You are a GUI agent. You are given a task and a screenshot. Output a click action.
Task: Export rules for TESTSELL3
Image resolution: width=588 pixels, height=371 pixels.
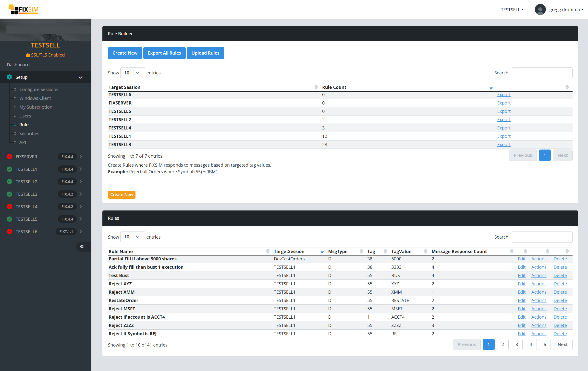click(503, 144)
